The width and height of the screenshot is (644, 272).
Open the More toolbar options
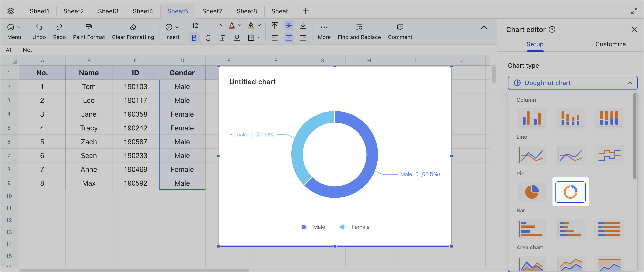pos(324,27)
